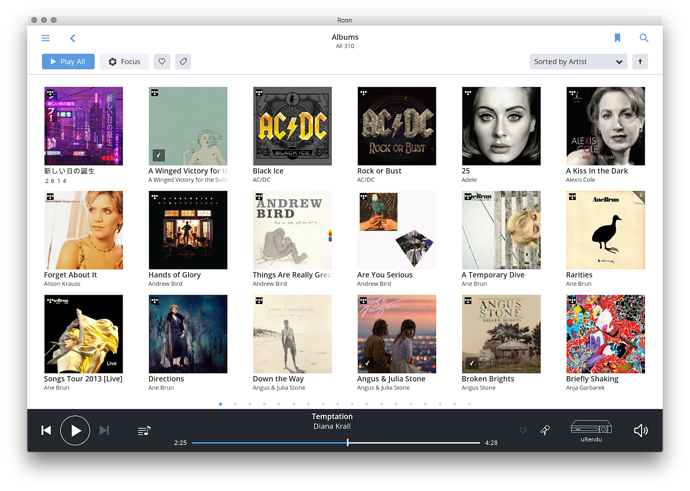Toggle the sort direction arrow

pos(640,62)
